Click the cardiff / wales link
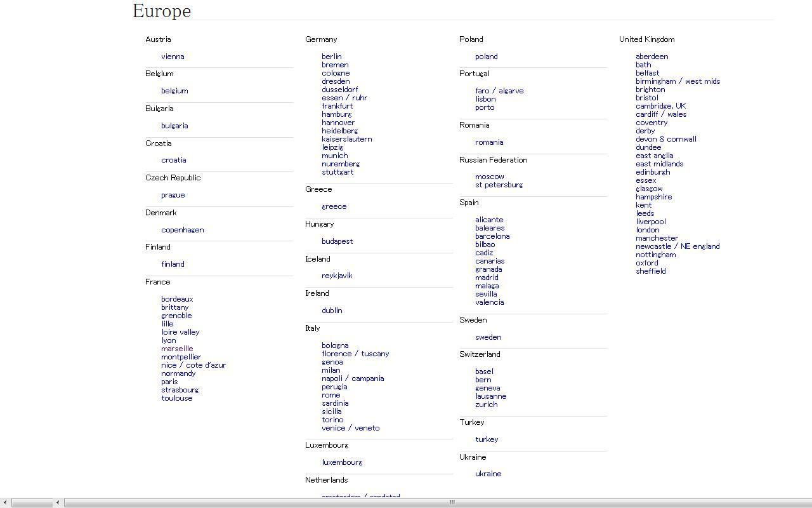 click(661, 114)
